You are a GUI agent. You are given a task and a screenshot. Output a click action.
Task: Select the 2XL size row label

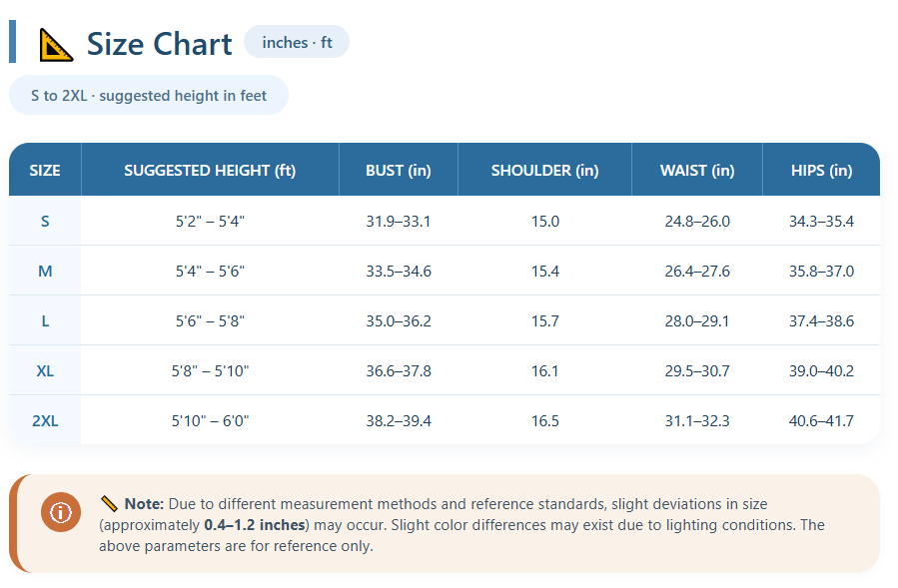point(45,421)
